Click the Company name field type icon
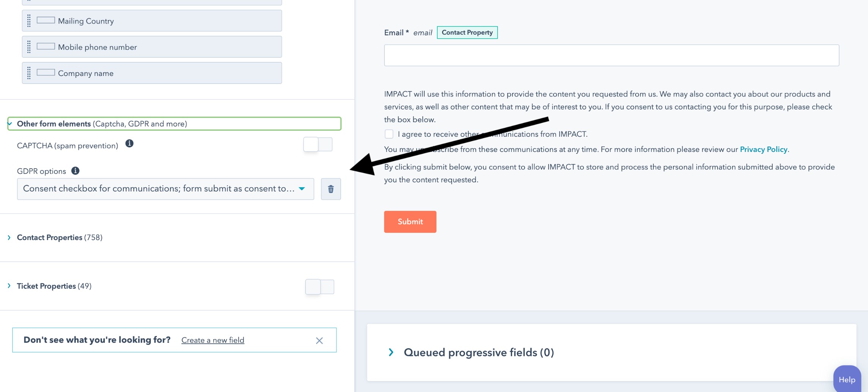Image resolution: width=868 pixels, height=392 pixels. click(46, 73)
